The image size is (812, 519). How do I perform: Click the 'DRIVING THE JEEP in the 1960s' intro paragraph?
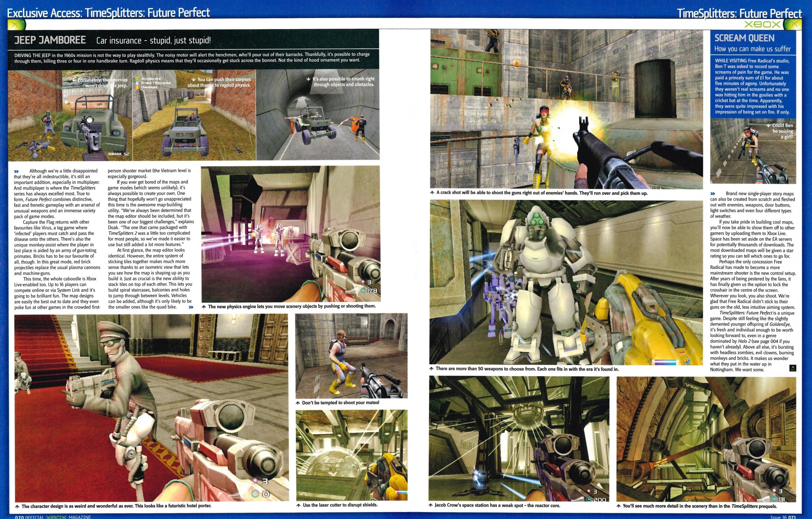[192, 57]
